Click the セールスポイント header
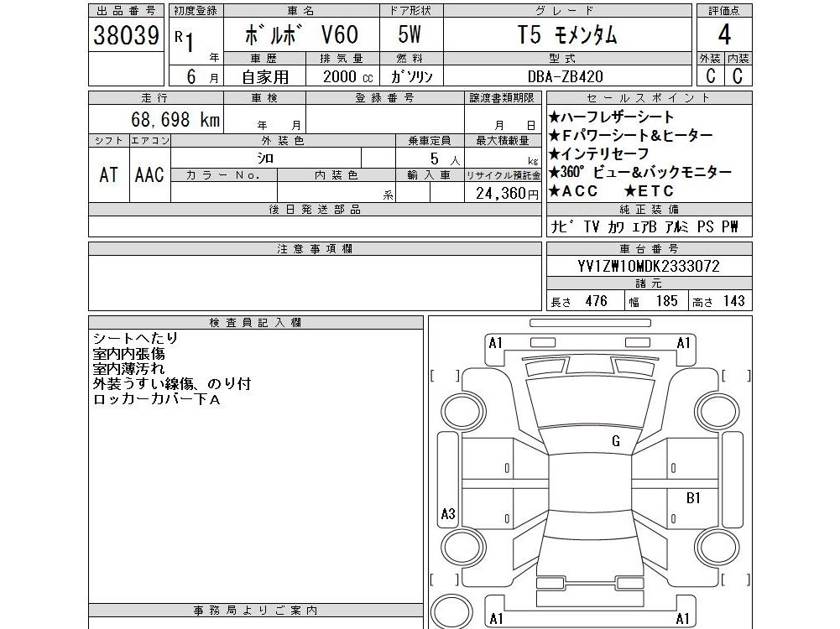This screenshot has width=840, height=629. tap(649, 98)
